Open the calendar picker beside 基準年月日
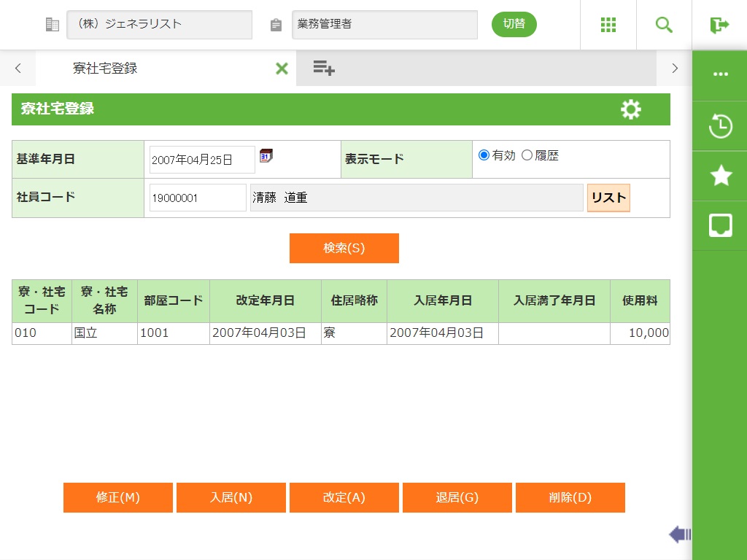 266,155
